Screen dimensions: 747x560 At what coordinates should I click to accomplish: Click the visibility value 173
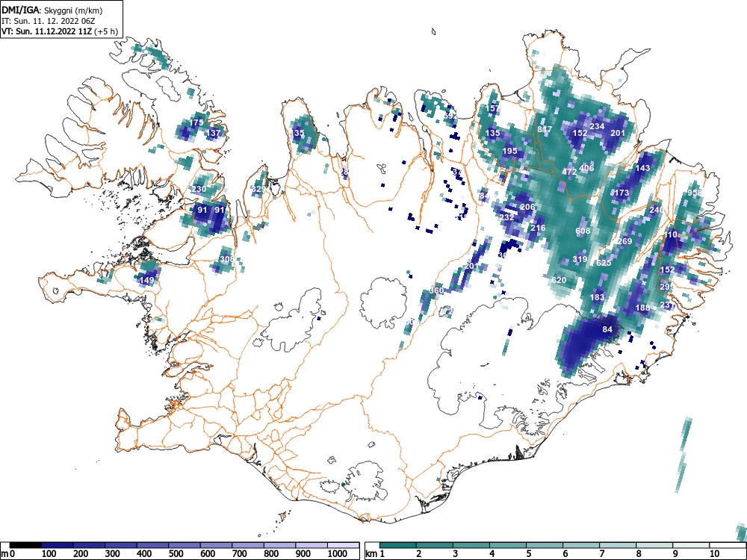coord(622,193)
